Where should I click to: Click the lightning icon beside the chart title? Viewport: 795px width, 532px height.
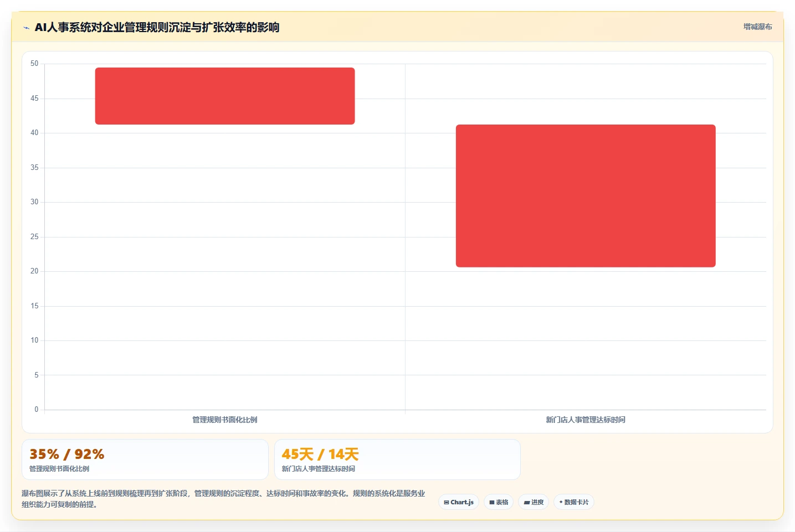26,28
